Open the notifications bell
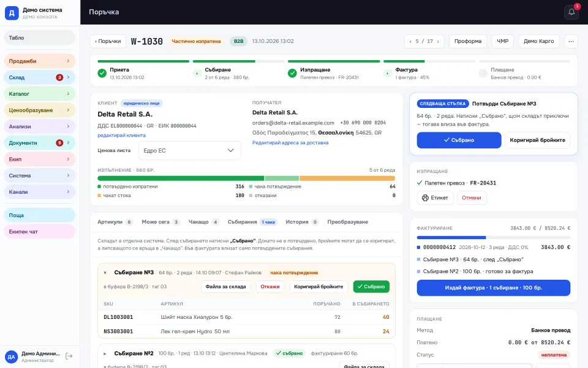This screenshot has width=588, height=368. (x=571, y=12)
